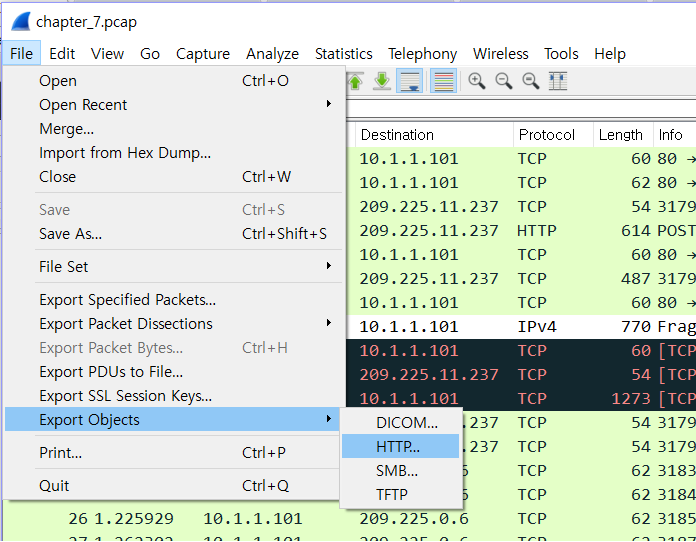The width and height of the screenshot is (696, 542).
Task: Click the Wireshark shark fin logo icon
Action: 20,21
